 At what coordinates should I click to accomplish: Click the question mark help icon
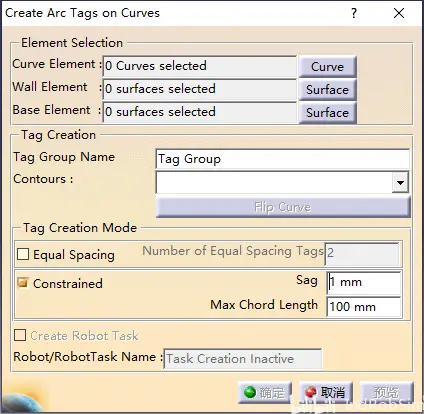click(354, 13)
